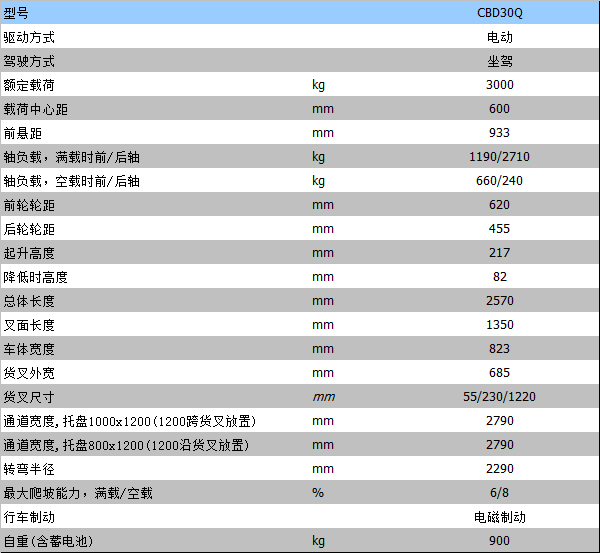Click the empty-load axle value 660/240

pos(499,181)
